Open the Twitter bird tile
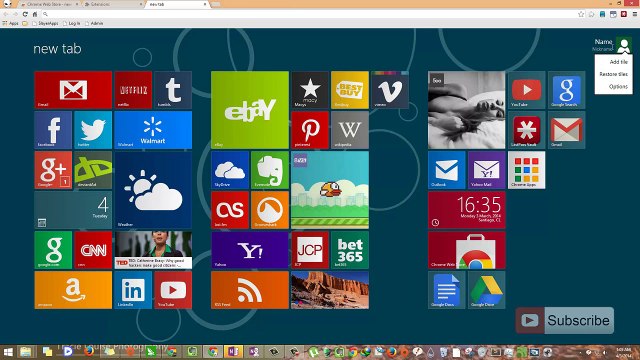 point(93,130)
